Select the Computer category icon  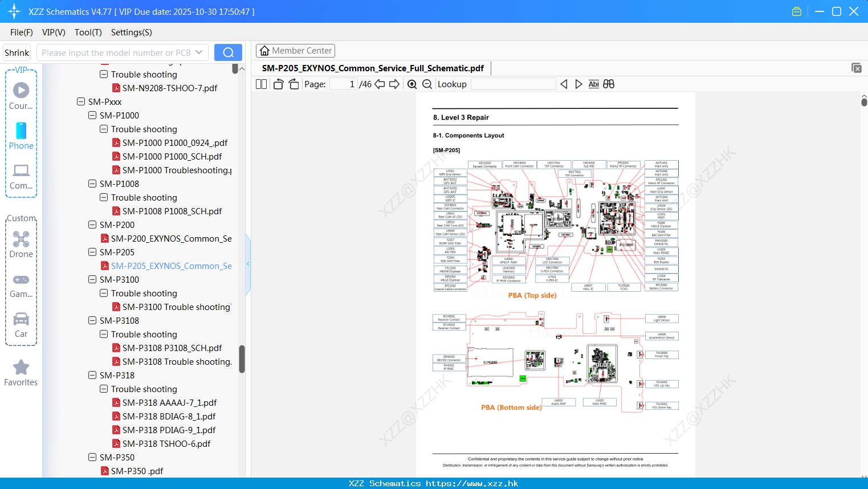point(21,176)
